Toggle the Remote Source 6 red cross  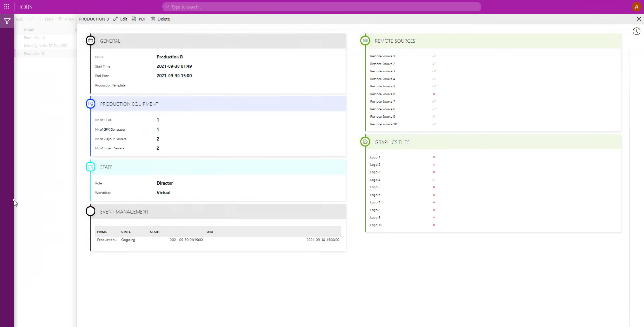coord(434,94)
